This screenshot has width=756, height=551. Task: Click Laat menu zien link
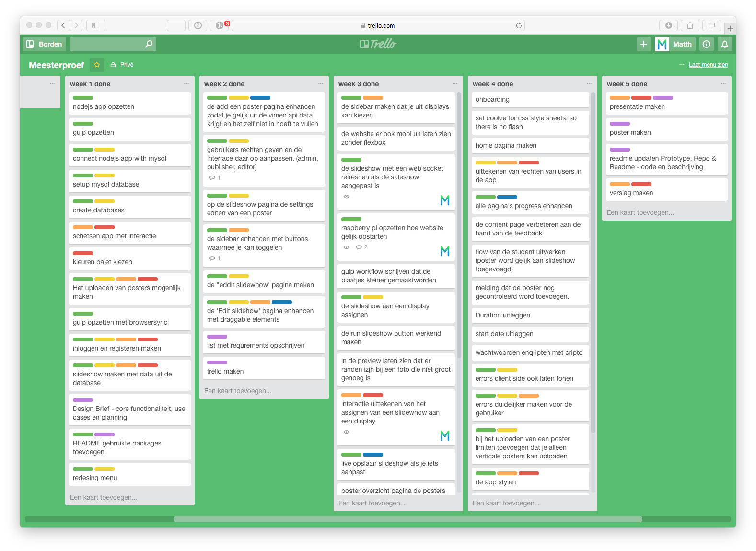coord(708,65)
